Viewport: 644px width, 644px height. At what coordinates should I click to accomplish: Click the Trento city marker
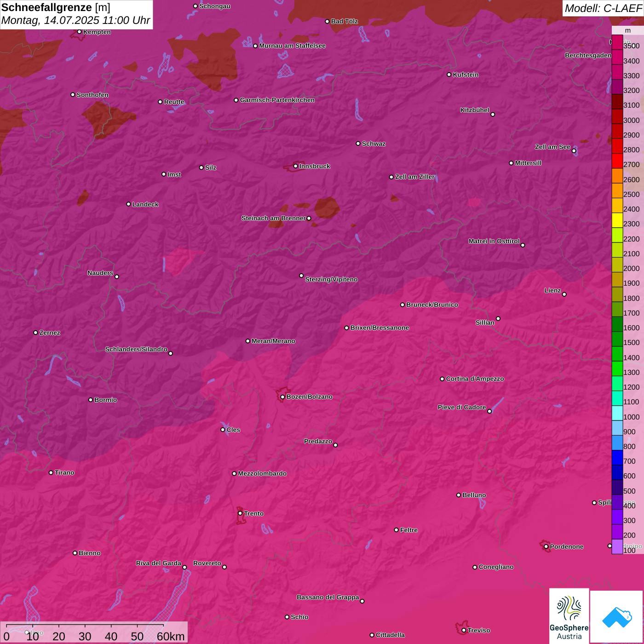[x=240, y=513]
